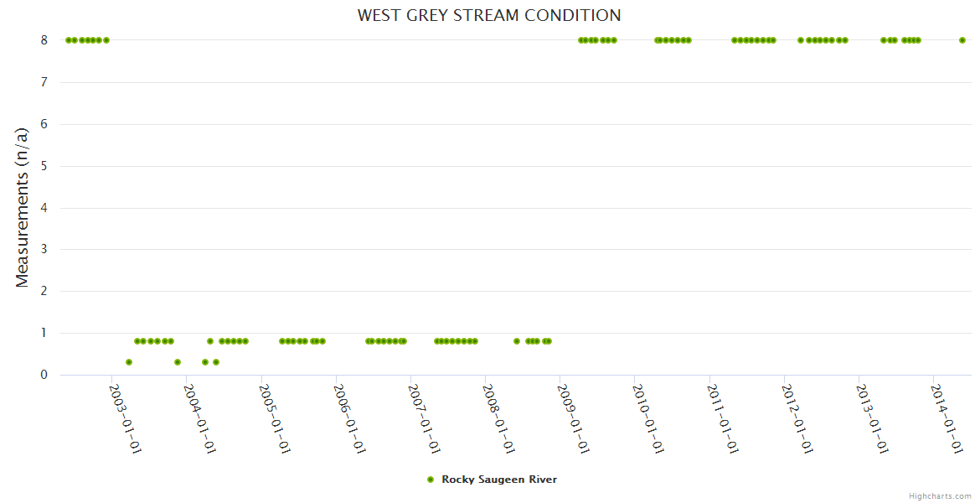Click the y-axis label 8
Viewport: 980px width, 503px height.
click(x=44, y=40)
